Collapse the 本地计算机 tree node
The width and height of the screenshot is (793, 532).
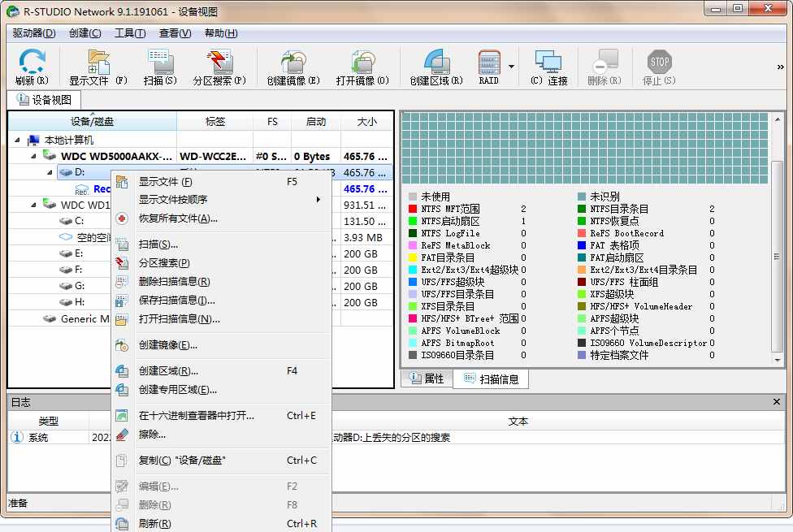[x=18, y=139]
